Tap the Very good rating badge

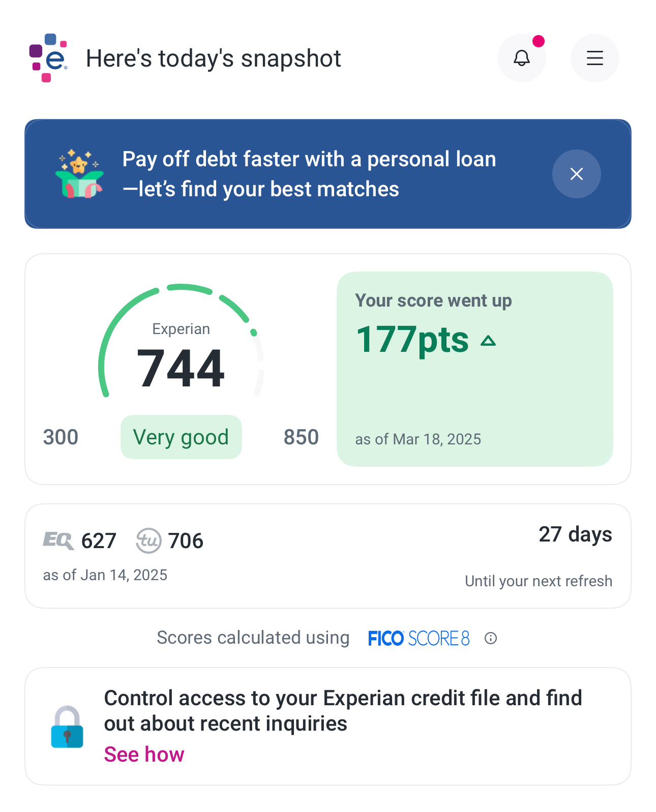point(181,437)
